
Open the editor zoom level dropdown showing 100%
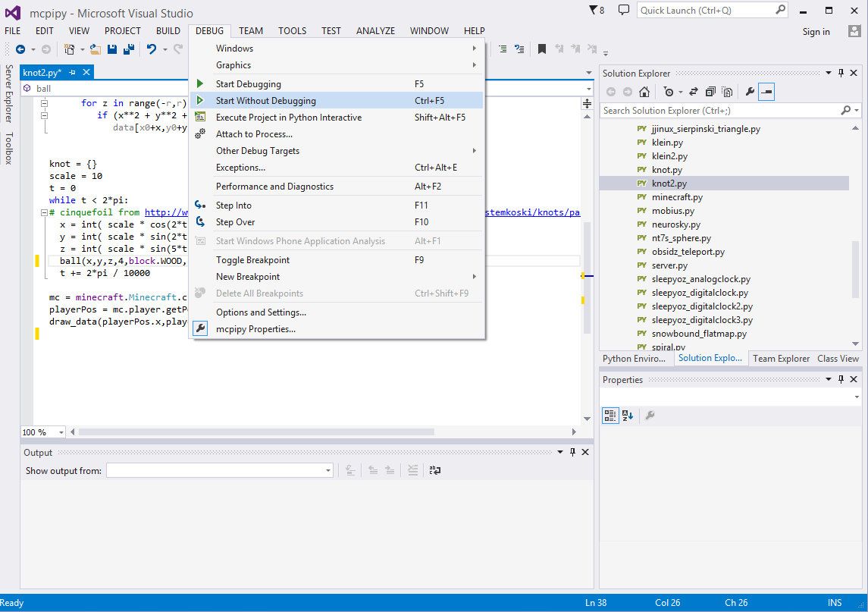click(42, 432)
